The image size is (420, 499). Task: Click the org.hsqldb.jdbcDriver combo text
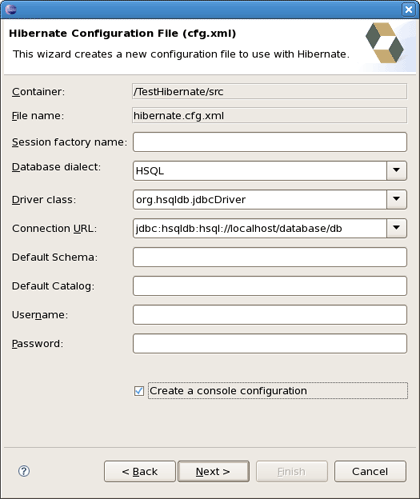tap(191, 200)
